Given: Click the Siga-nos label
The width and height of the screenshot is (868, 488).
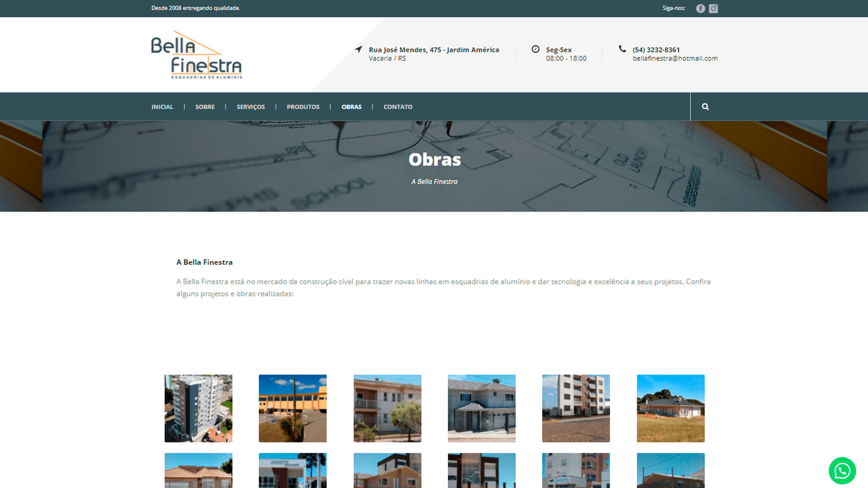Looking at the screenshot, I should [674, 8].
